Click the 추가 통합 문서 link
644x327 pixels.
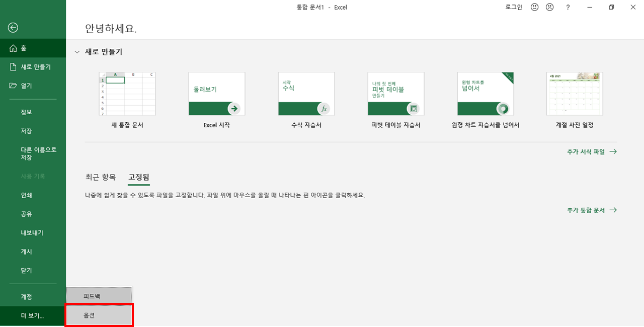click(592, 210)
